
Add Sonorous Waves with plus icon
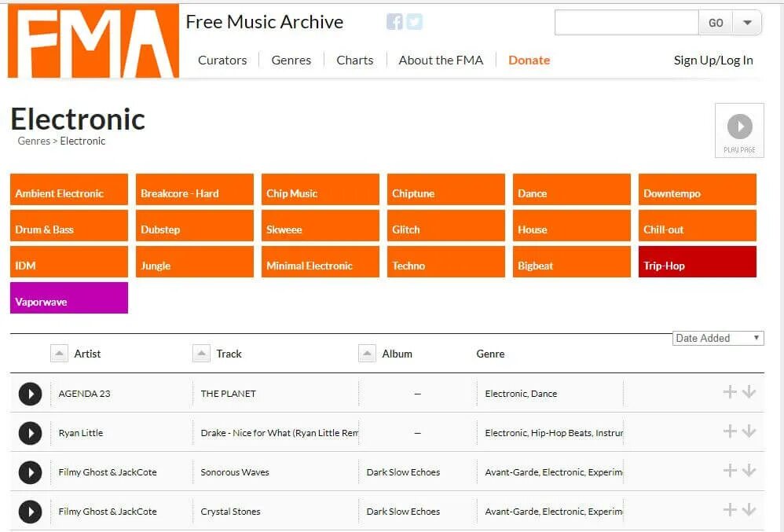730,470
